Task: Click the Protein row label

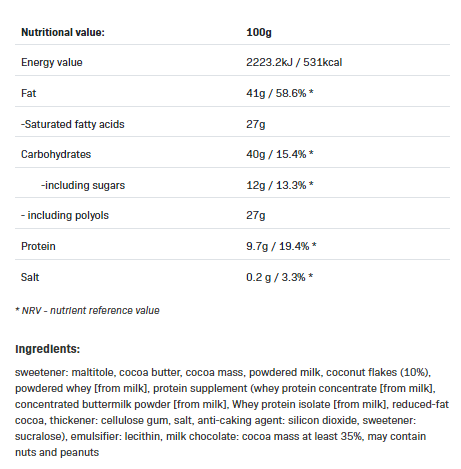Action: [38, 246]
